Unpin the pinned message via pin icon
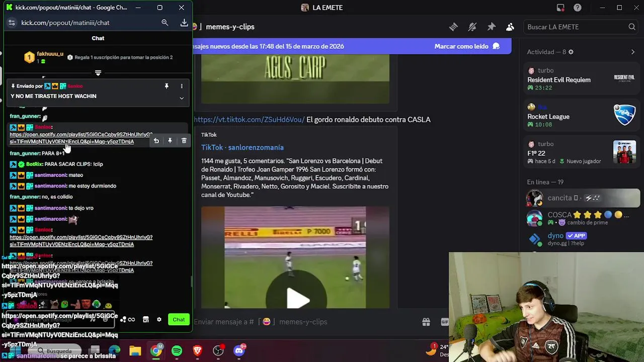 point(167,86)
